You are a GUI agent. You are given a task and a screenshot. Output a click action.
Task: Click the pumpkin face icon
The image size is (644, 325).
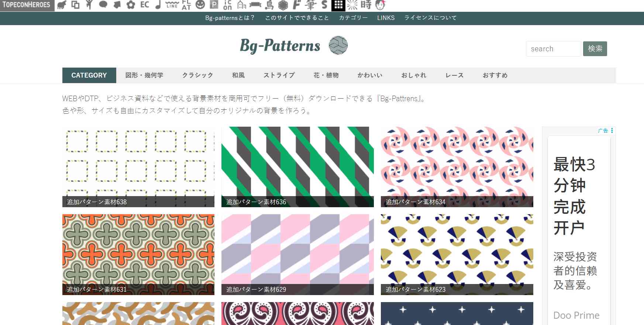pos(200,5)
